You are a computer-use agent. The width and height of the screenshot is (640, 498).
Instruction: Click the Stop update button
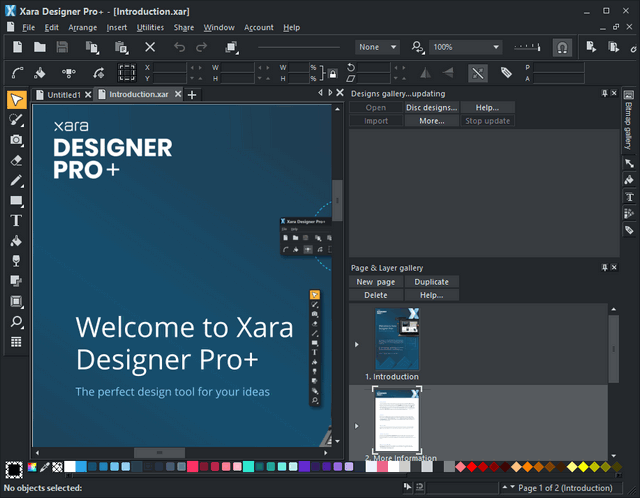point(487,121)
